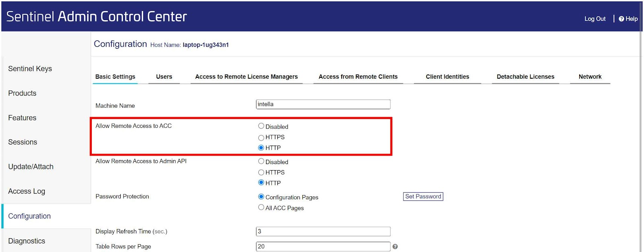Open the Basic Settings tab
Image resolution: width=644 pixels, height=252 pixels.
pyautogui.click(x=115, y=77)
